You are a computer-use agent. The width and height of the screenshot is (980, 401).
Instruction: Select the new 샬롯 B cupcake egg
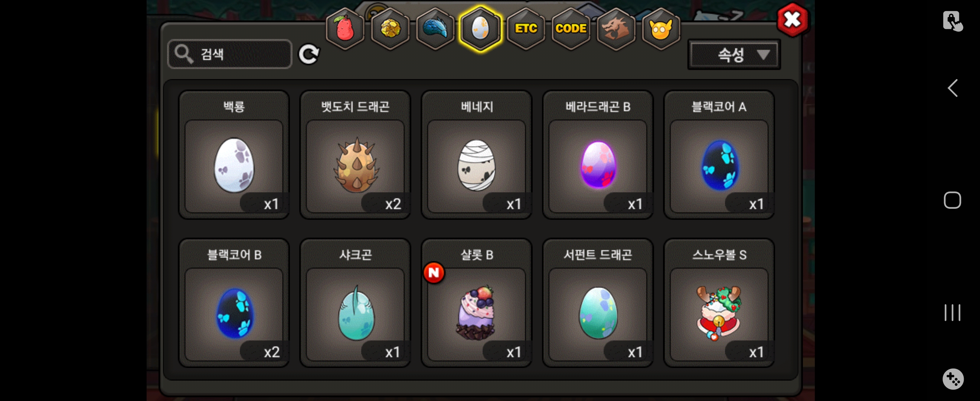coord(476,303)
